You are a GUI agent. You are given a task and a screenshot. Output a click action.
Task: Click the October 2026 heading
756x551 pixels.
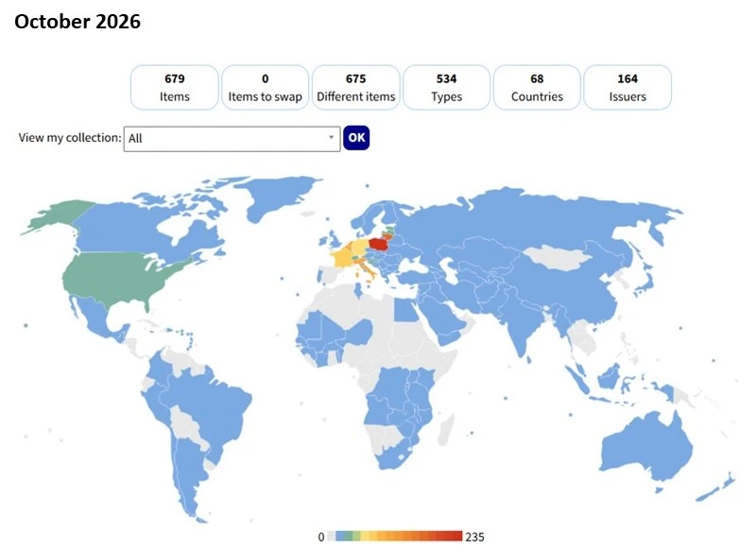[x=77, y=22]
